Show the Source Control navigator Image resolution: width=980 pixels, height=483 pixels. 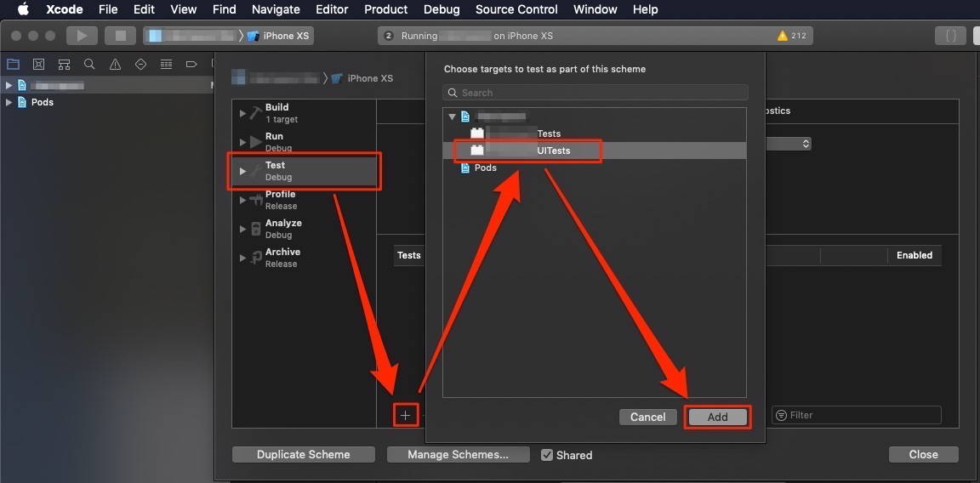pos(39,64)
